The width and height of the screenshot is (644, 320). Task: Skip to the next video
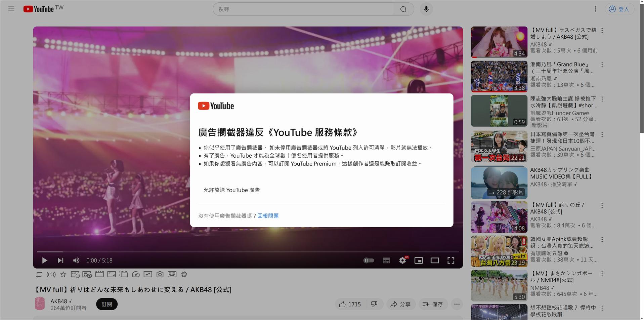coord(60,261)
